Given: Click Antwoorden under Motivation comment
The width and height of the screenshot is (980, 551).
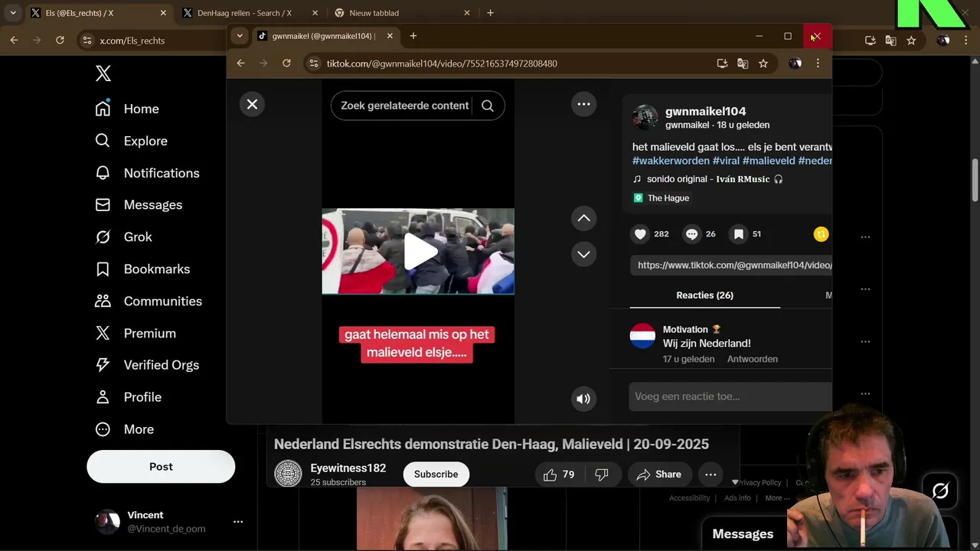Looking at the screenshot, I should (752, 359).
